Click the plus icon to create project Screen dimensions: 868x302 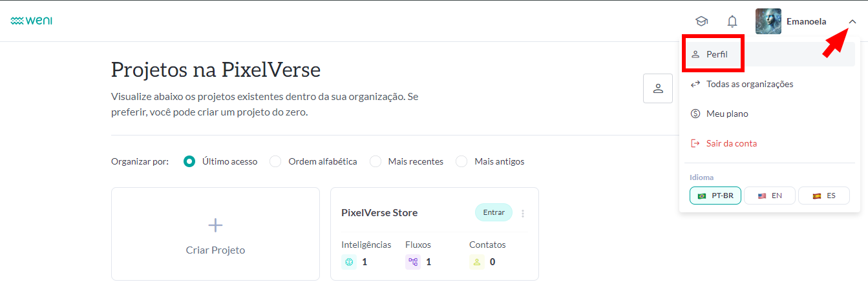click(x=215, y=225)
